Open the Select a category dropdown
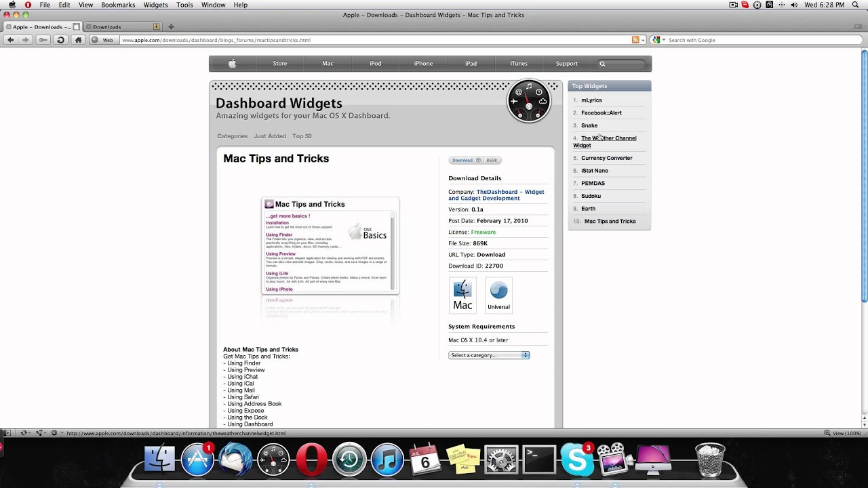 (489, 355)
